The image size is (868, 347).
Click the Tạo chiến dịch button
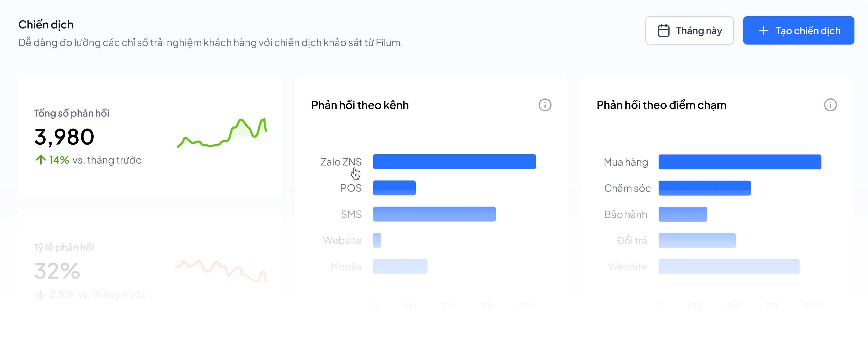point(798,30)
